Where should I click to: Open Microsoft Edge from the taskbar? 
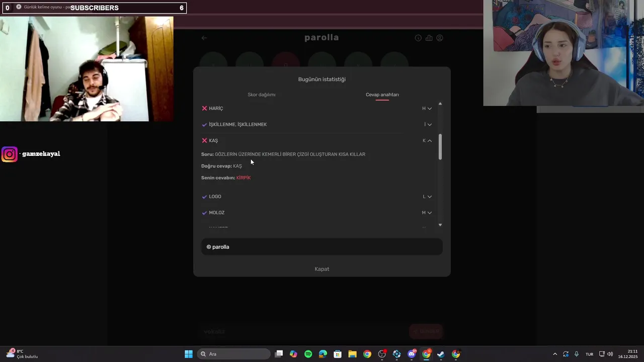(323, 354)
